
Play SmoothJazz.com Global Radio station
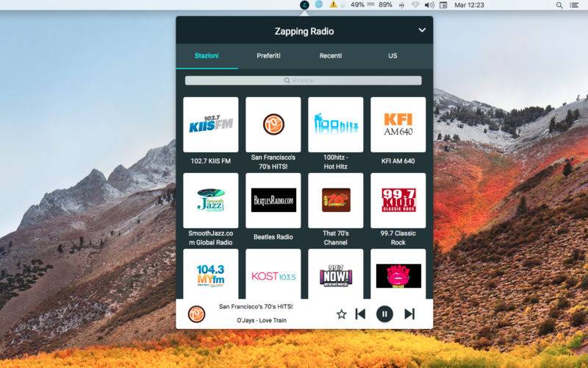point(211,200)
